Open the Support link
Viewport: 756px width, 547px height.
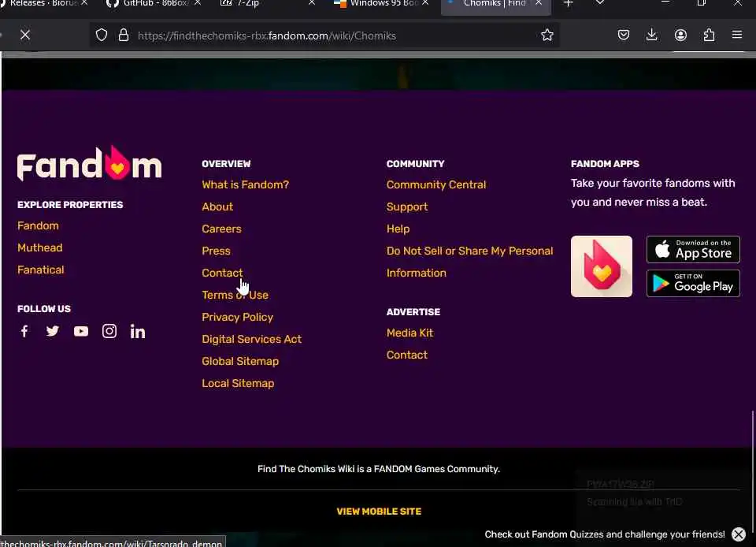(407, 207)
